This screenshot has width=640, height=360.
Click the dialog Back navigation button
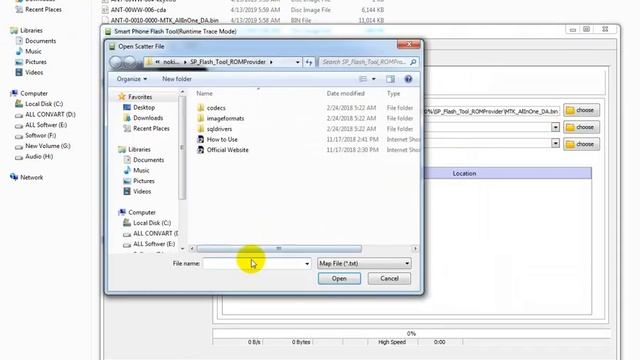116,62
